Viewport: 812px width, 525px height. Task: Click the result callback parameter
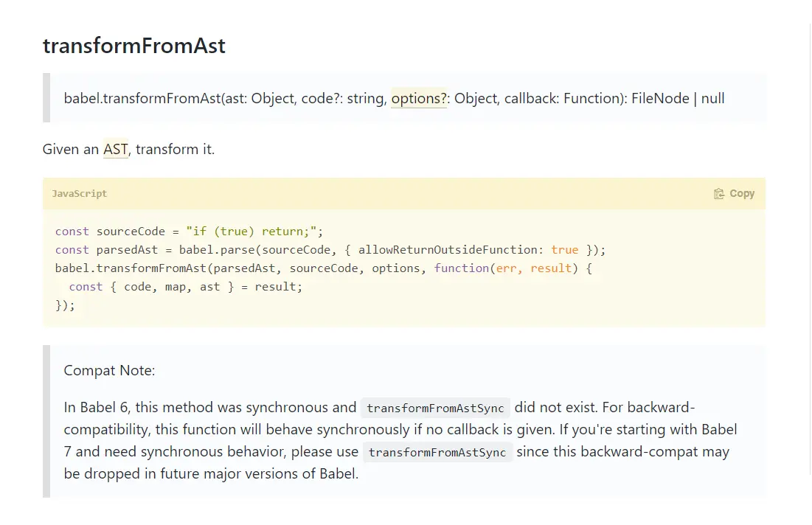point(551,268)
